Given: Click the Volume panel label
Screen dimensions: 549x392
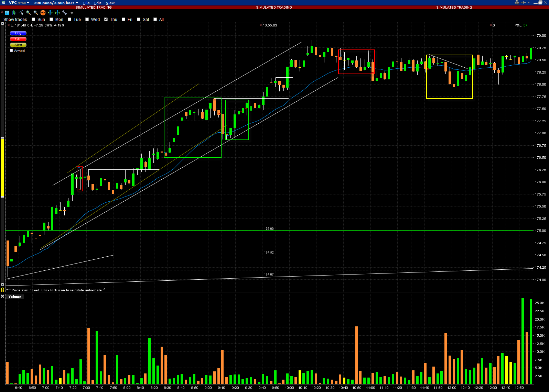Looking at the screenshot, I should coord(15,296).
